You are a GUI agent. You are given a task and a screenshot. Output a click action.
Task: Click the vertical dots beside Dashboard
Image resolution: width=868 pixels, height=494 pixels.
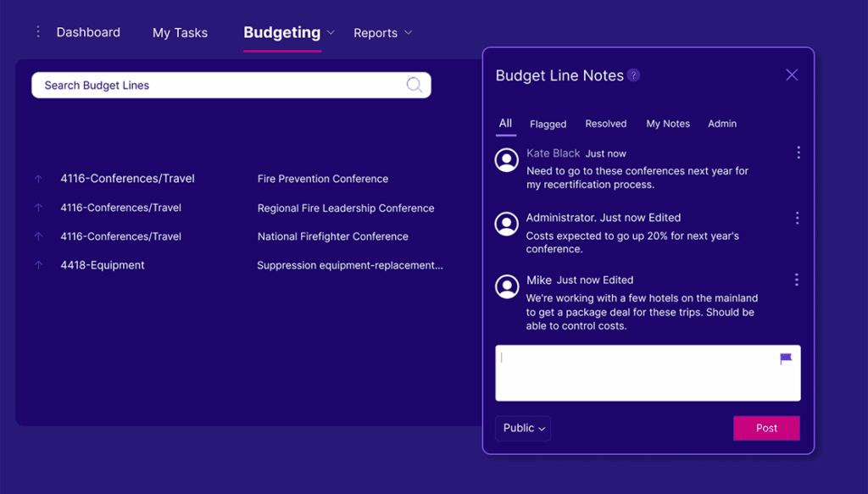[37, 32]
